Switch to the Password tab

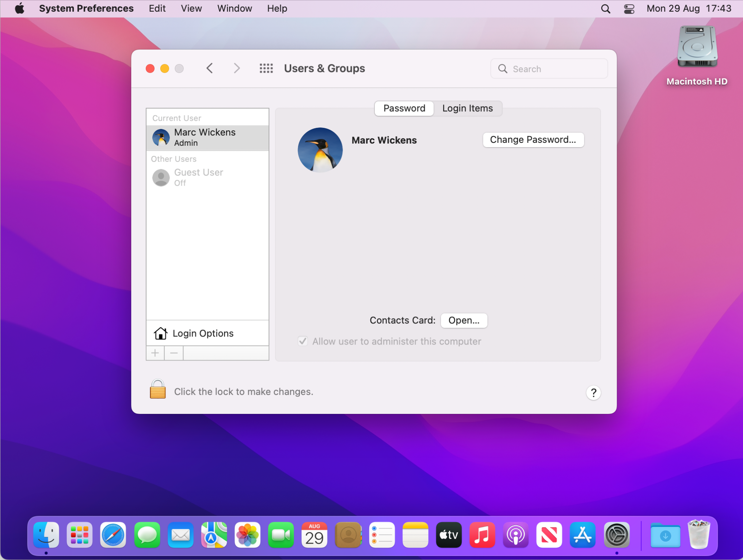pyautogui.click(x=404, y=108)
